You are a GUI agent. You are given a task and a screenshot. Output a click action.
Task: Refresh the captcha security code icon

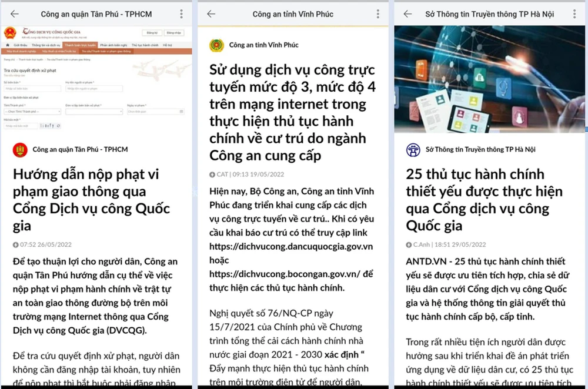58,126
